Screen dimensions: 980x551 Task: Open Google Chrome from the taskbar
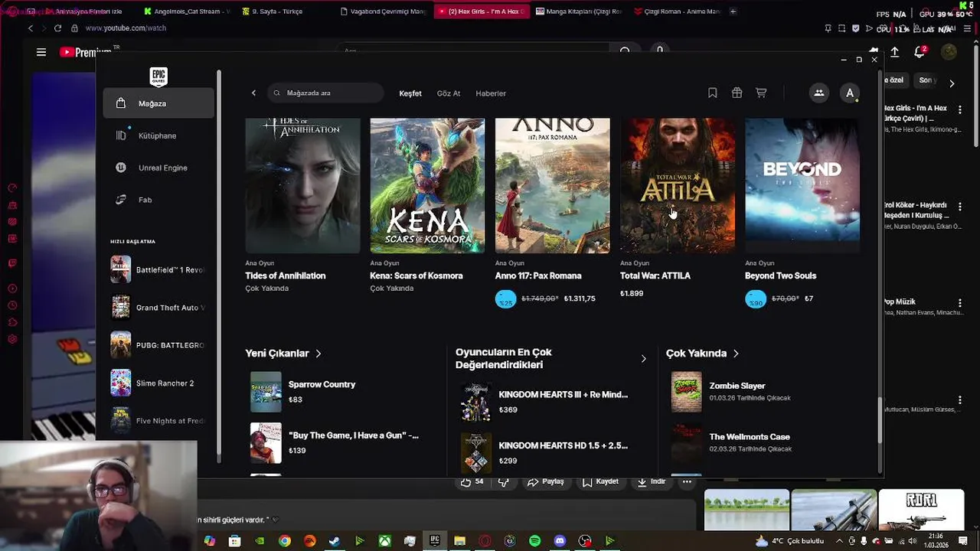coord(285,541)
